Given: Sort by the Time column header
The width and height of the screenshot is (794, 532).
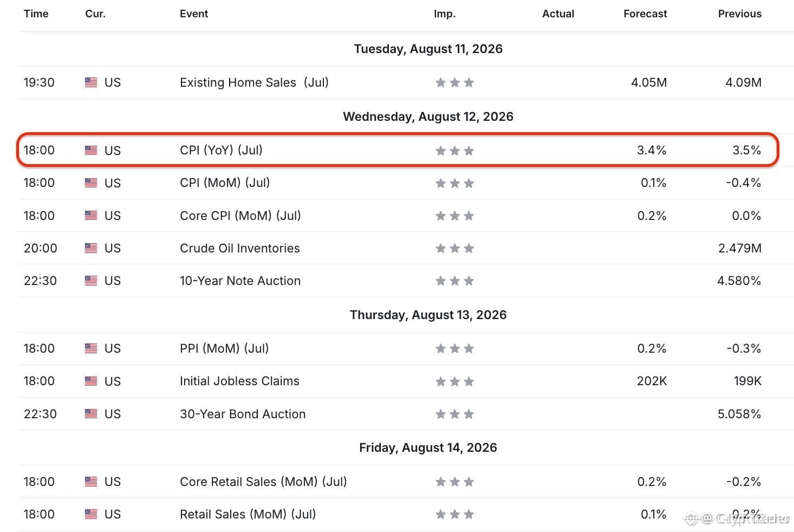Looking at the screenshot, I should pos(36,14).
